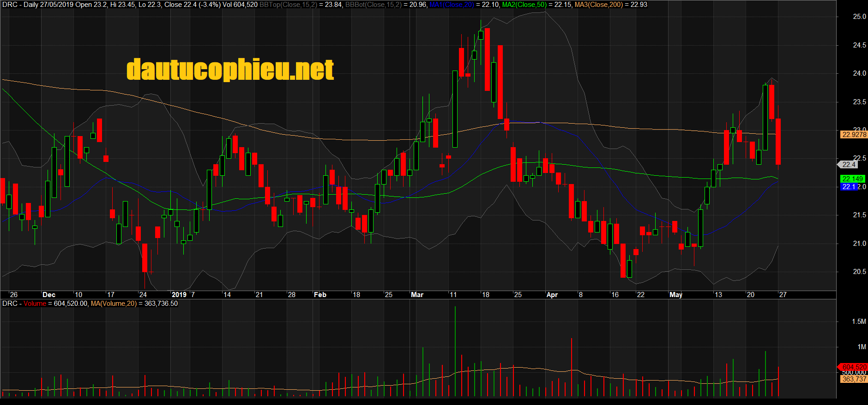Click the 24.5 price axis label
The width and height of the screenshot is (868, 405).
pos(859,45)
